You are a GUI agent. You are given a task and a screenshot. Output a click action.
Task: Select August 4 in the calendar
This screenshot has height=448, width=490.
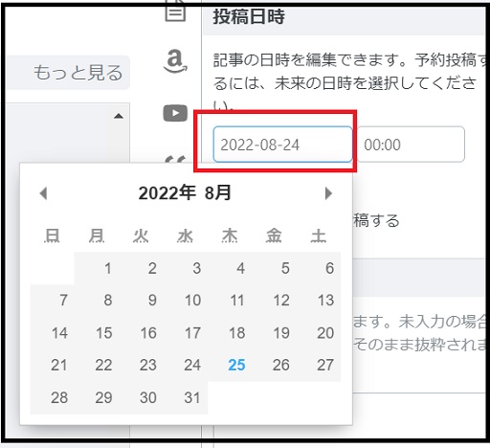pyautogui.click(x=230, y=268)
